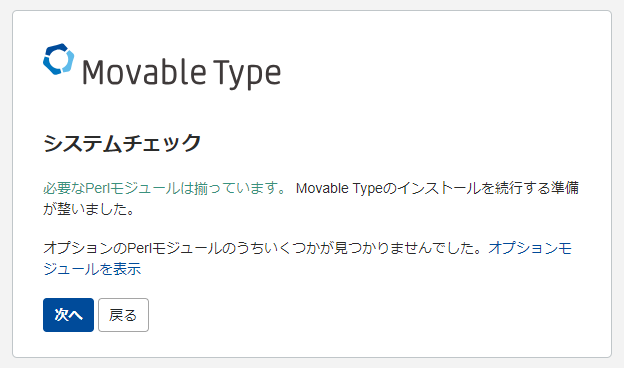
Task: Click empty white area below the buttons
Action: coord(312,345)
